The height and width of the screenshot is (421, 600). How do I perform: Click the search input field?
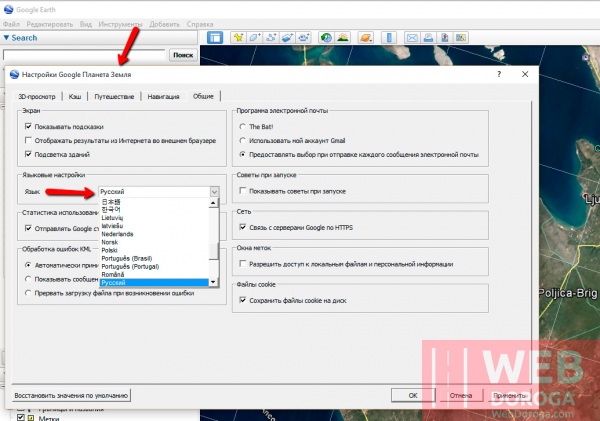pyautogui.click(x=84, y=55)
